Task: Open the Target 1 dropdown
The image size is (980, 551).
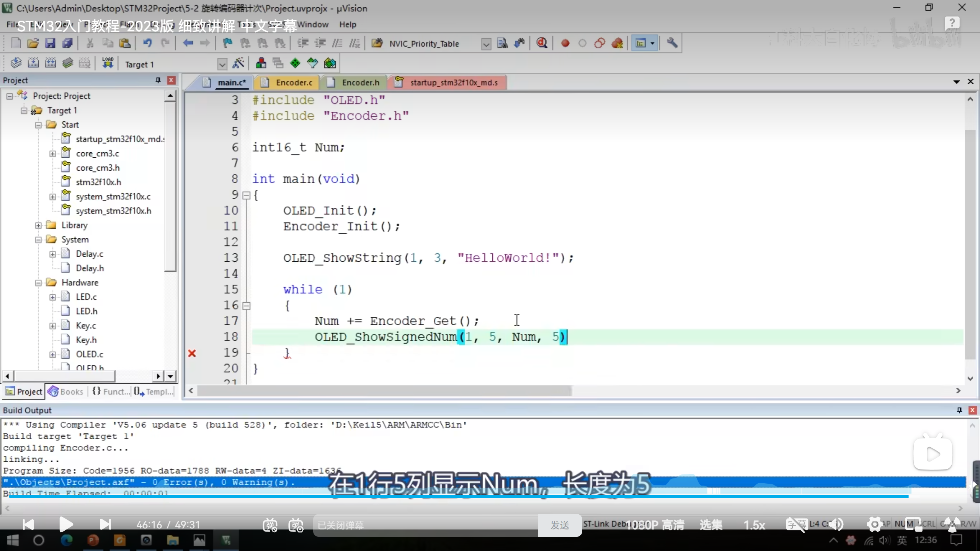Action: [222, 64]
